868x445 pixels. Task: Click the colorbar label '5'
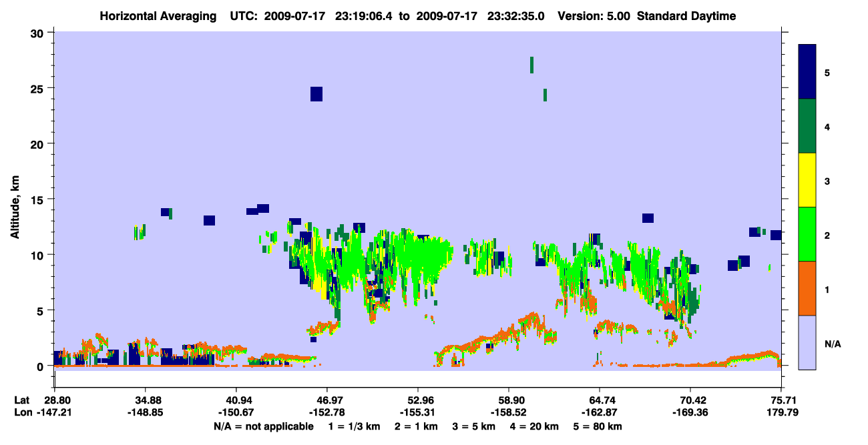click(x=827, y=72)
